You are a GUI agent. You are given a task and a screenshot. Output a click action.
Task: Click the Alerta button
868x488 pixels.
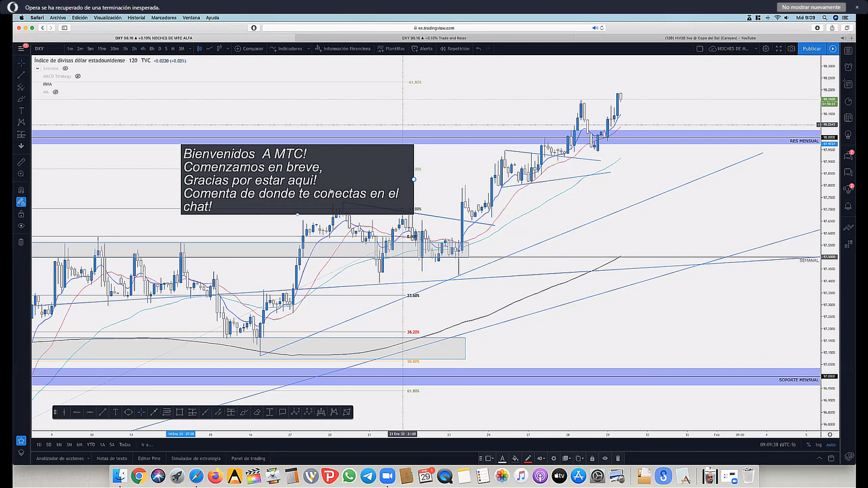click(x=422, y=49)
